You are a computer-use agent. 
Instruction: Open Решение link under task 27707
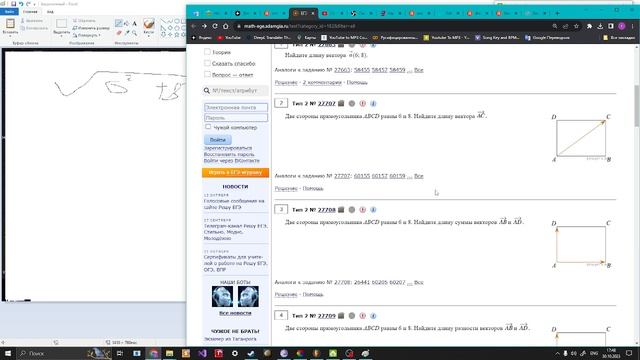pyautogui.click(x=286, y=189)
